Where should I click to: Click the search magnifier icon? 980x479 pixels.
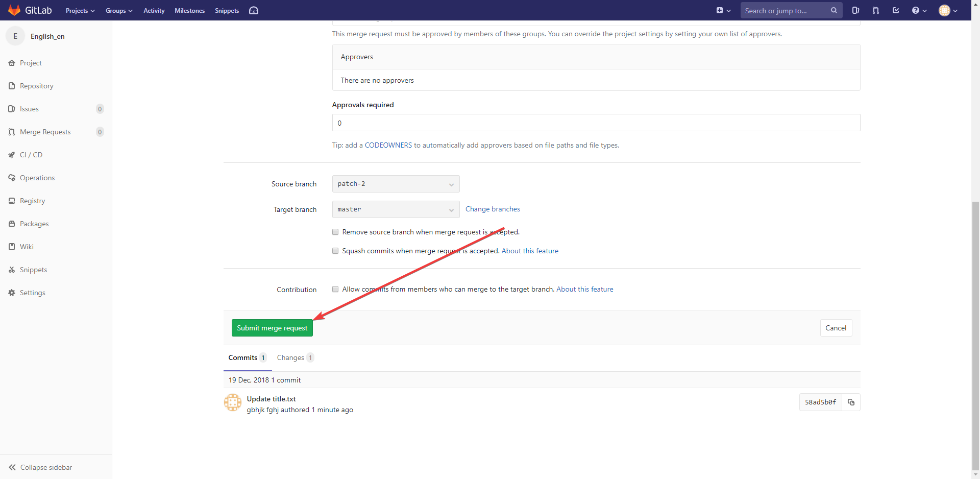pos(834,10)
